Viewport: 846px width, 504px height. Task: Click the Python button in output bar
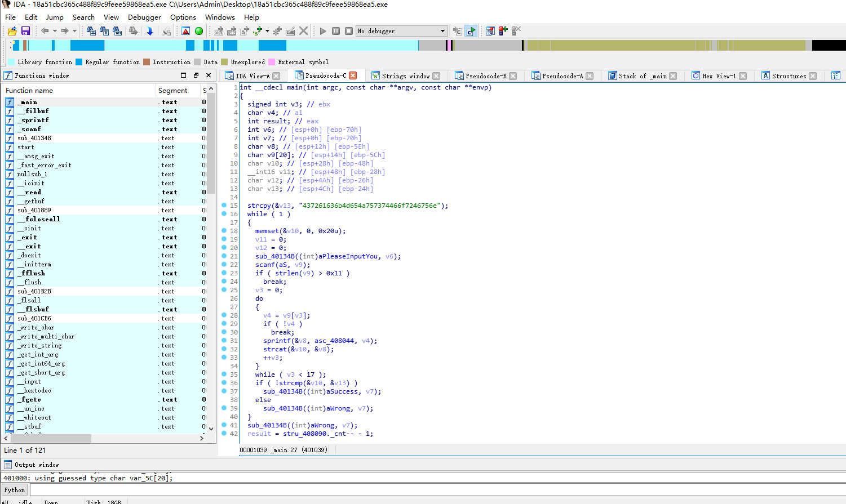coord(14,489)
